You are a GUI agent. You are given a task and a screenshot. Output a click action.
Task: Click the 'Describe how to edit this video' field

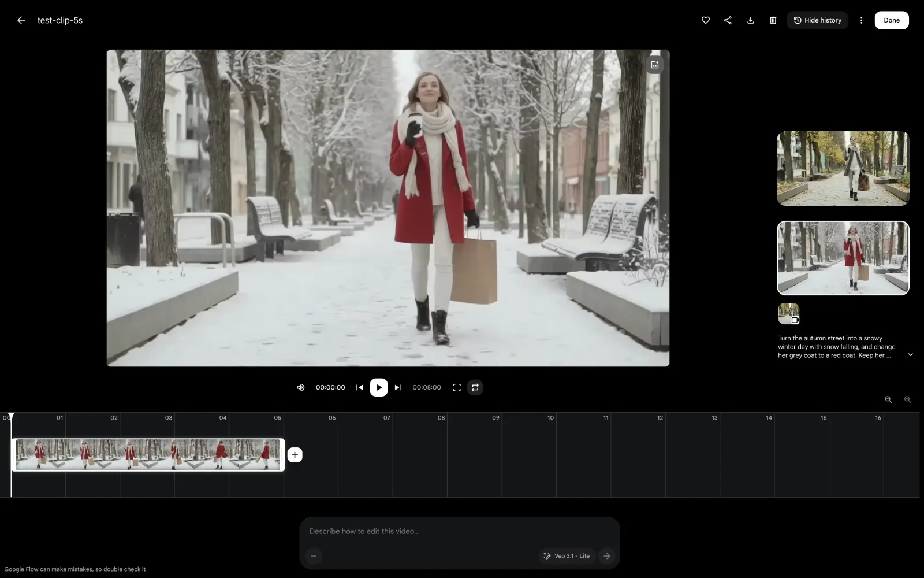[460, 531]
